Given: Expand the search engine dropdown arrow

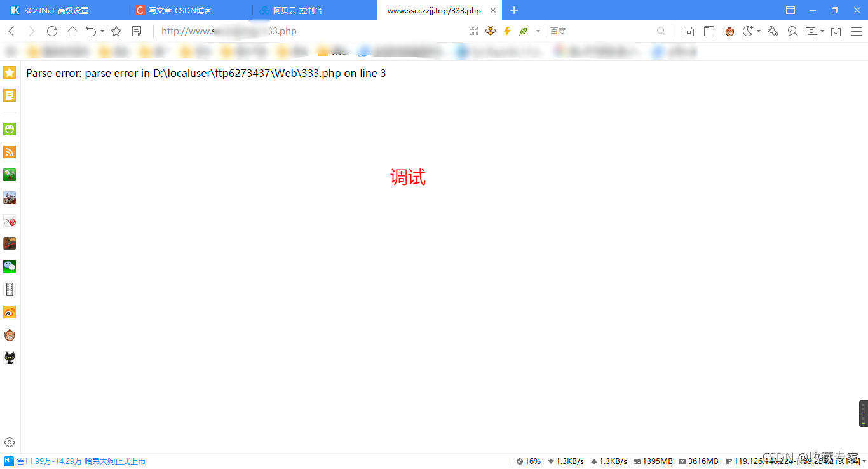Looking at the screenshot, I should 538,31.
